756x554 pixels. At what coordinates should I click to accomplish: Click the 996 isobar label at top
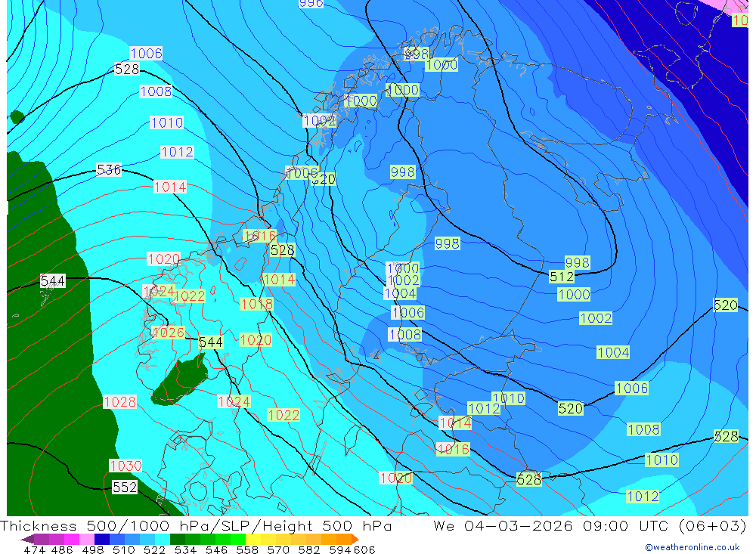coord(311,3)
